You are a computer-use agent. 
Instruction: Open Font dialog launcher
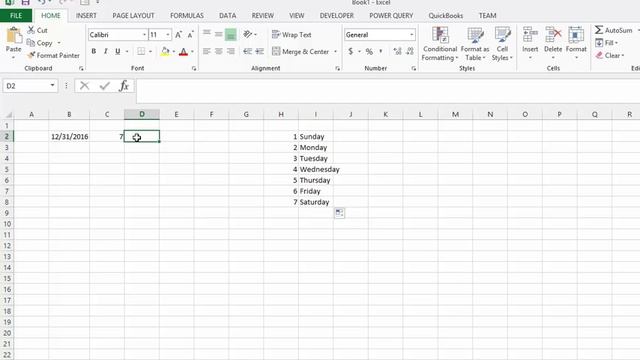194,69
